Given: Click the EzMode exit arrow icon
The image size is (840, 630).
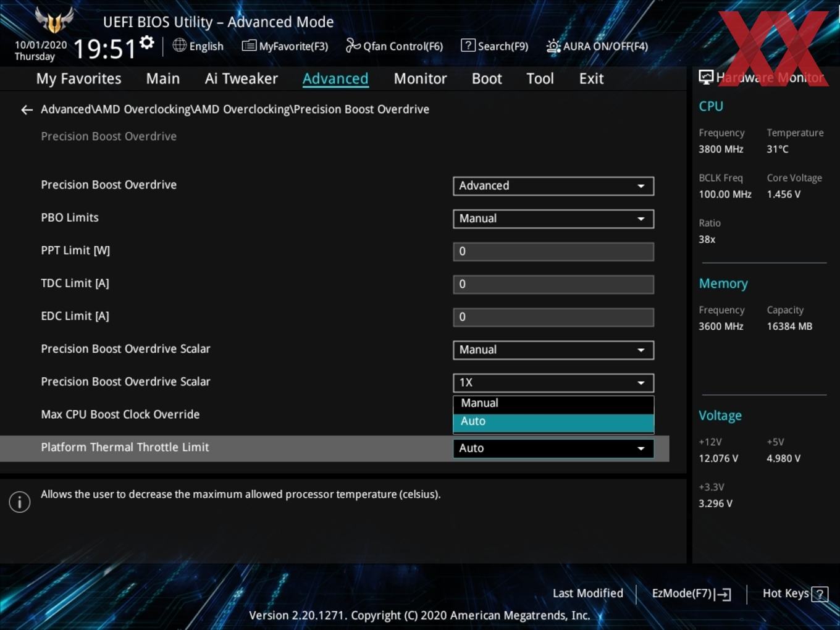Looking at the screenshot, I should click(x=723, y=594).
